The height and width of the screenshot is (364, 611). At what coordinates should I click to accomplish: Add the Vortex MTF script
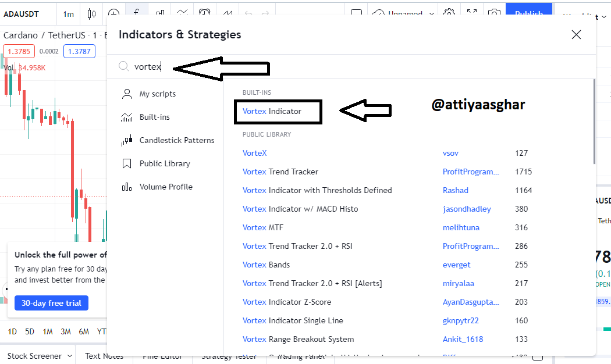click(x=263, y=228)
